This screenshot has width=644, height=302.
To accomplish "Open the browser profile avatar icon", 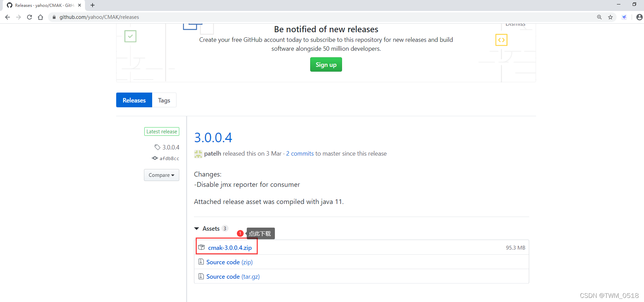I will tap(640, 17).
